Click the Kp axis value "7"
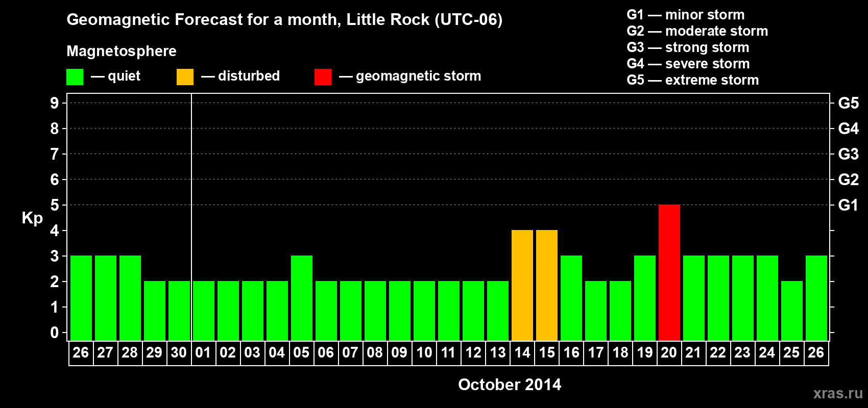Screen dimensions: 868x408 (x=55, y=154)
